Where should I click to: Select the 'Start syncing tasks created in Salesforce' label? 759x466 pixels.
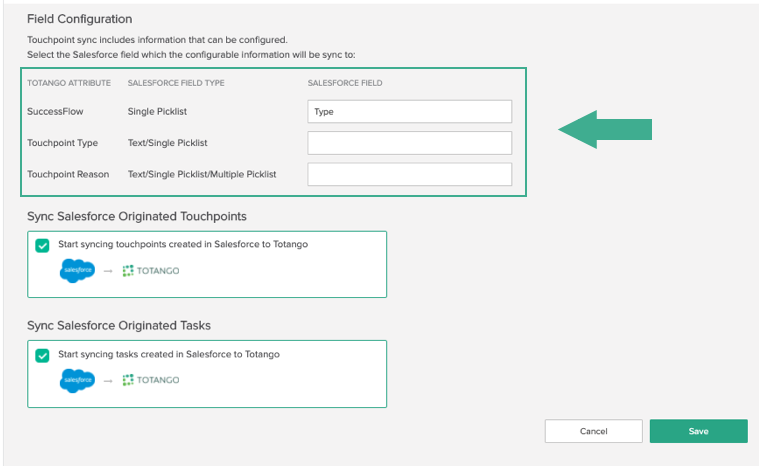coord(169,354)
